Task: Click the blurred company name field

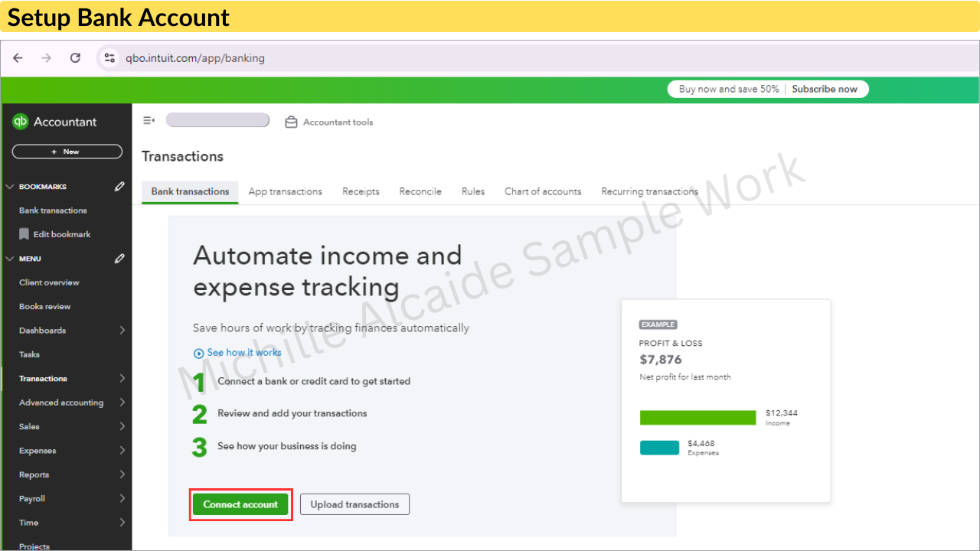Action: click(217, 120)
